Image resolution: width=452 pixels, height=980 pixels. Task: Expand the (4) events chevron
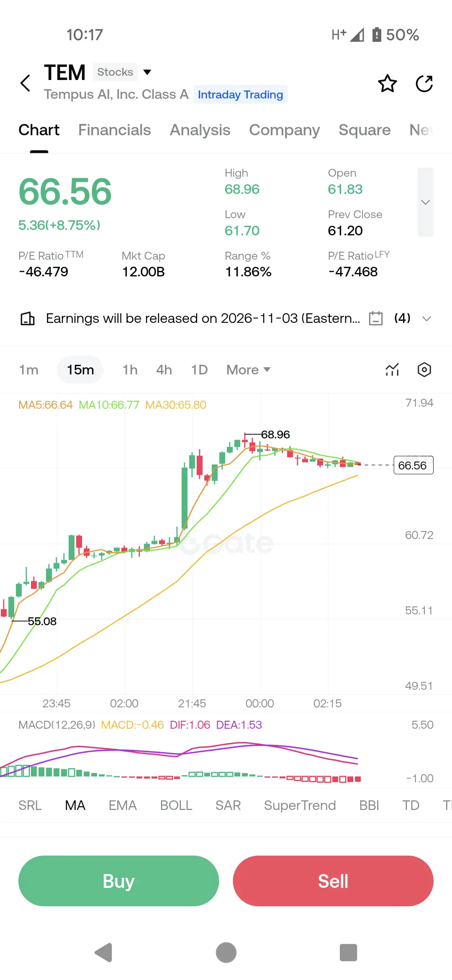426,319
